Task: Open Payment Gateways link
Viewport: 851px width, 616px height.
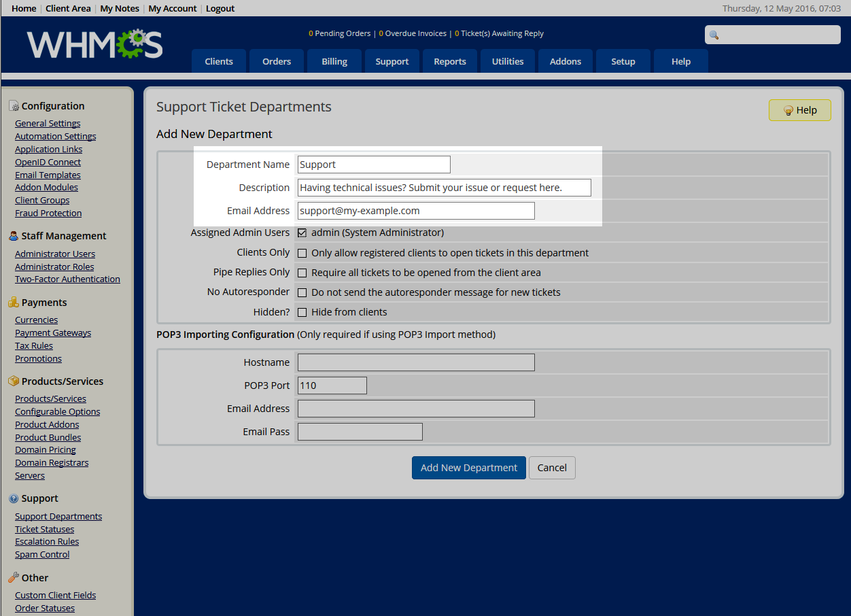Action: (x=53, y=333)
